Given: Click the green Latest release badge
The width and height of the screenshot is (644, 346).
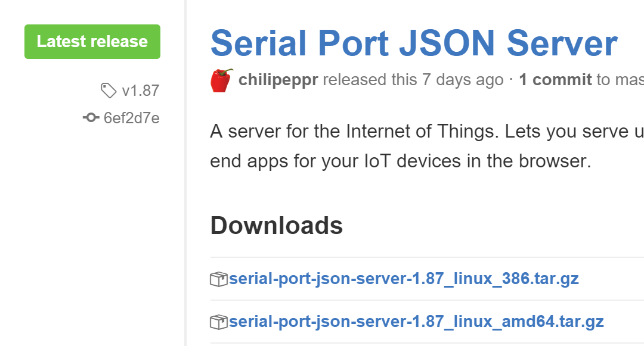Looking at the screenshot, I should tap(92, 42).
